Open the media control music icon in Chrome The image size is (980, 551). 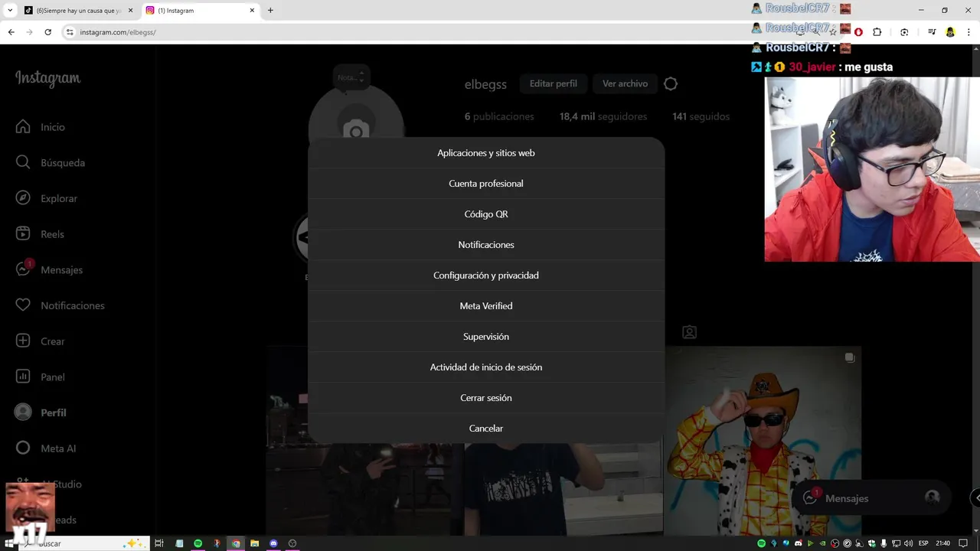pyautogui.click(x=932, y=32)
